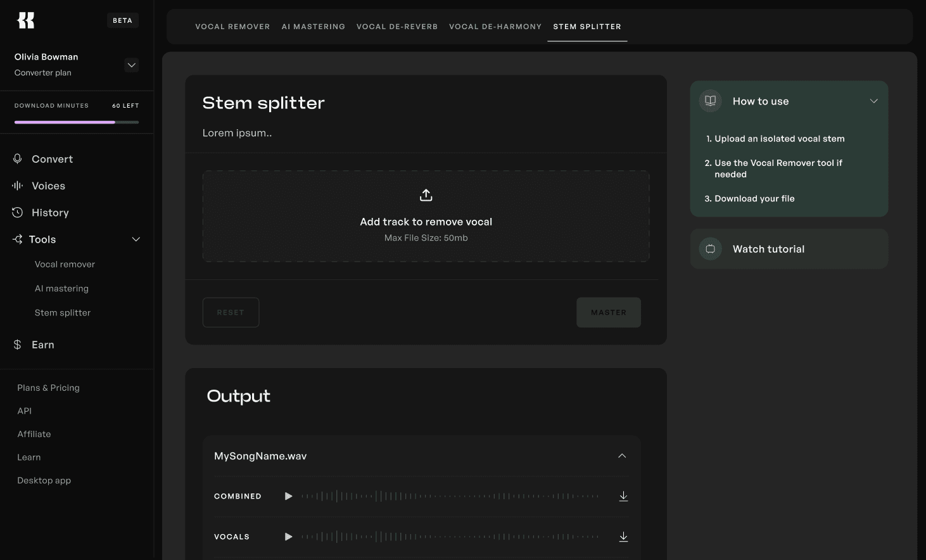Open the Learn link
Viewport: 926px width, 560px height.
coord(29,457)
